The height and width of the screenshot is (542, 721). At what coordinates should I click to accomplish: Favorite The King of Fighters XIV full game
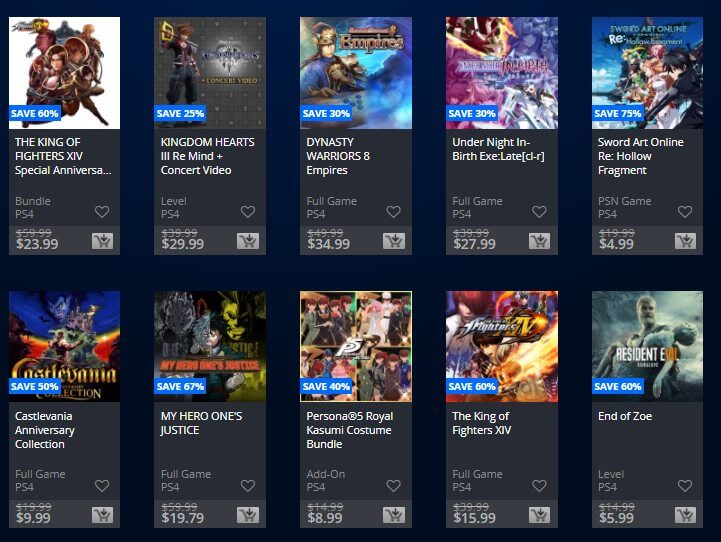pos(539,486)
